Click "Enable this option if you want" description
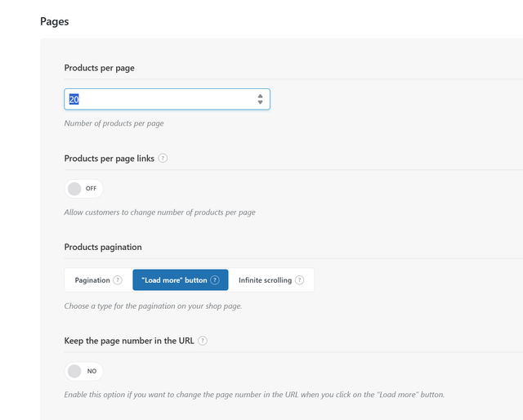Screen dimensions: 523x420 point(254,395)
